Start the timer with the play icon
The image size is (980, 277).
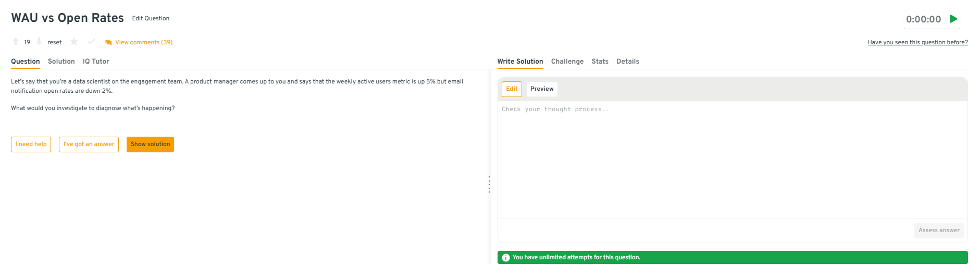click(x=953, y=19)
